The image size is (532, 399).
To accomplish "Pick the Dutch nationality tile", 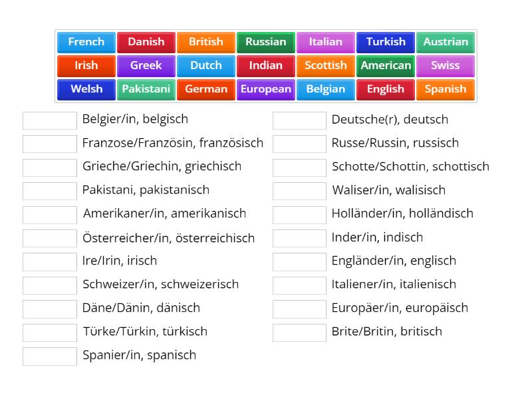I will (x=205, y=66).
